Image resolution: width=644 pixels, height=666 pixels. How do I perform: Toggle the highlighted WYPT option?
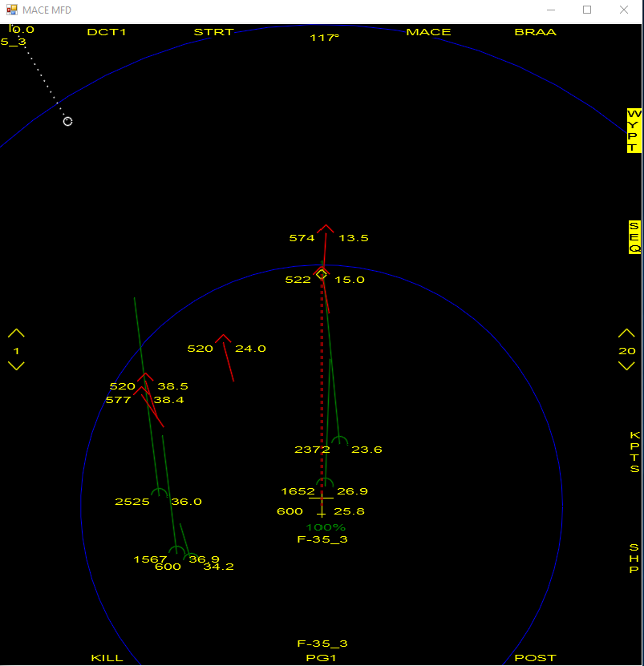[634, 131]
